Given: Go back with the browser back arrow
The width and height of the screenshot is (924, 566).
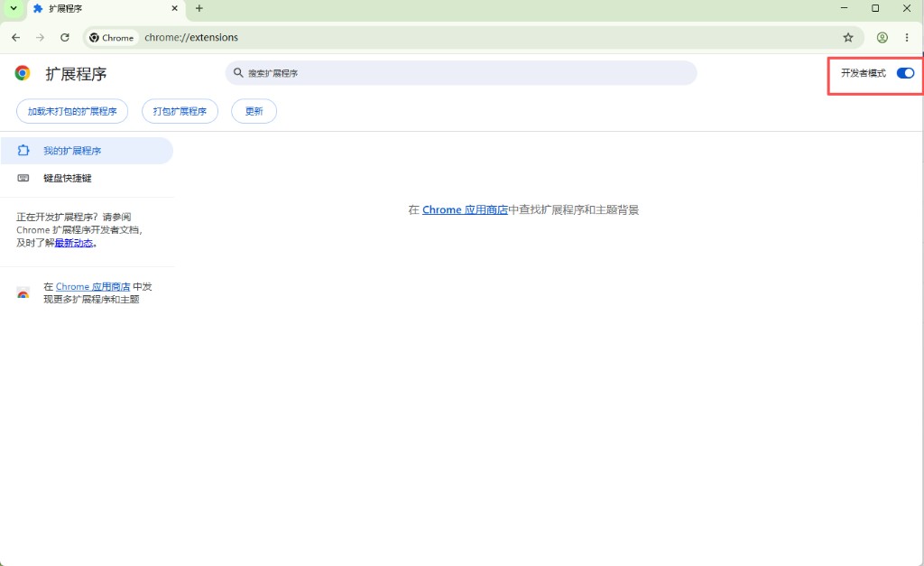Looking at the screenshot, I should [16, 38].
